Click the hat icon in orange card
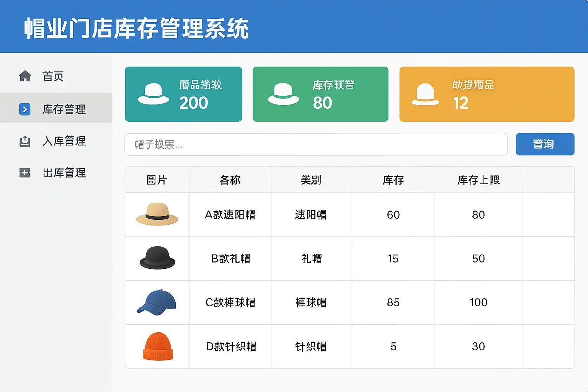Screen dimensions: 588x392 pyautogui.click(x=425, y=95)
